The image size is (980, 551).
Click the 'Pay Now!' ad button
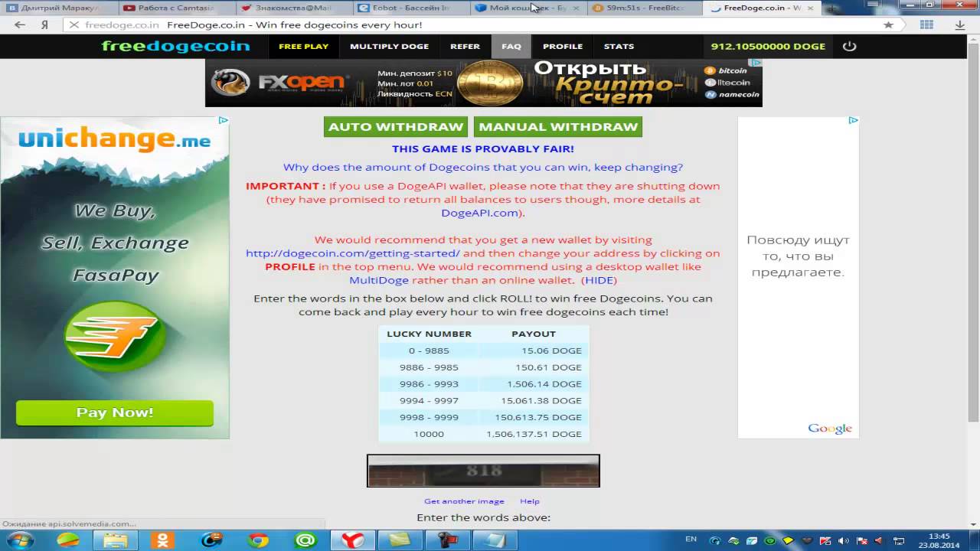tap(115, 412)
